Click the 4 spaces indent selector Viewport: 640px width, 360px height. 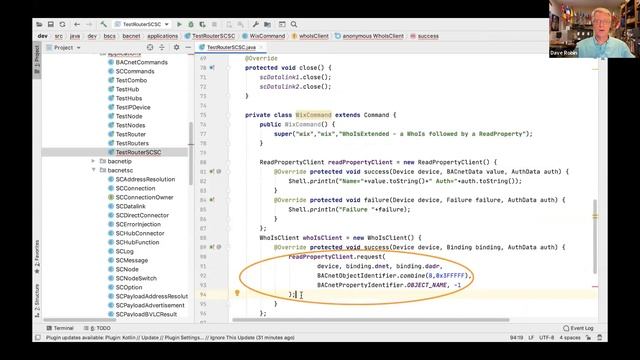[x=570, y=338]
